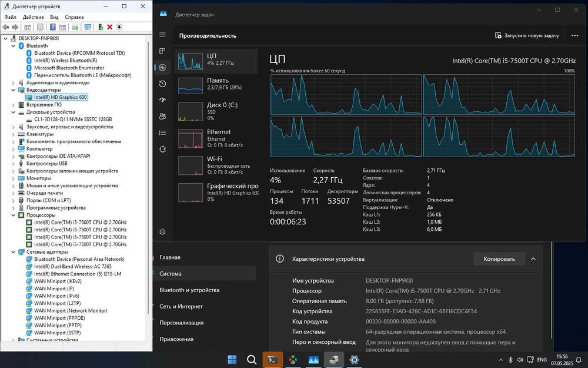Select Performance page icon in Task Manager sidebar

coord(162,68)
